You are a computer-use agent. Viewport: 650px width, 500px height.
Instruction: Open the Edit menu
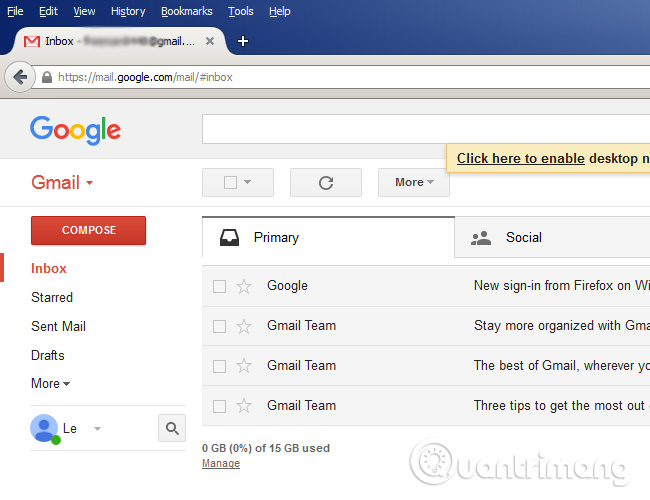click(49, 11)
